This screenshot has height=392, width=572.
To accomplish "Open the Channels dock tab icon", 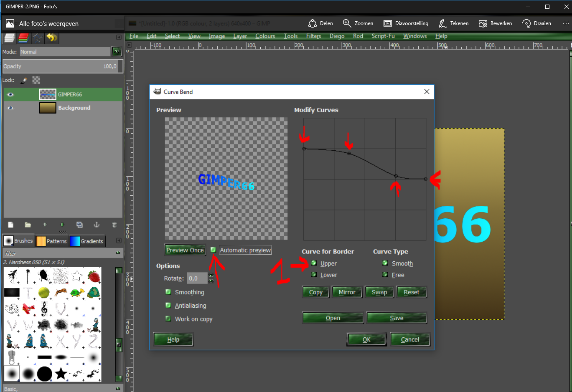I will click(x=23, y=38).
